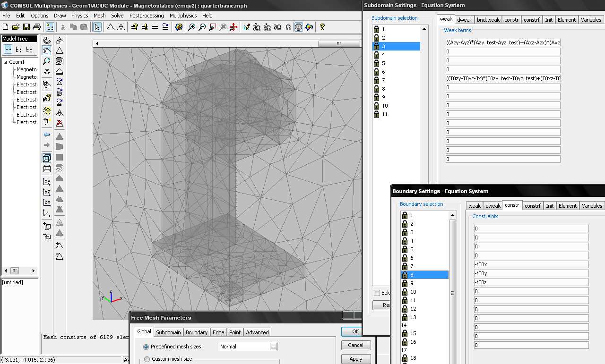Click the New model icon

pyautogui.click(x=5, y=27)
